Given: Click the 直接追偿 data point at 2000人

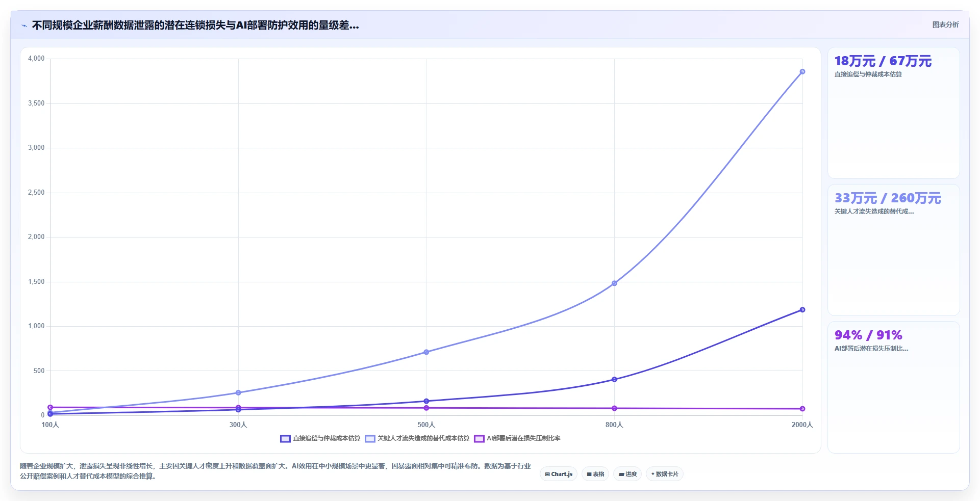Looking at the screenshot, I should pos(802,310).
